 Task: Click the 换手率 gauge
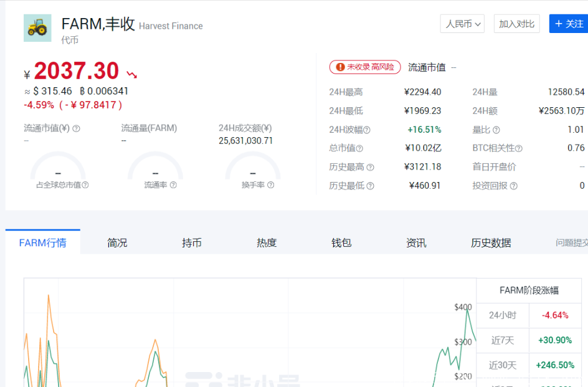pos(253,166)
